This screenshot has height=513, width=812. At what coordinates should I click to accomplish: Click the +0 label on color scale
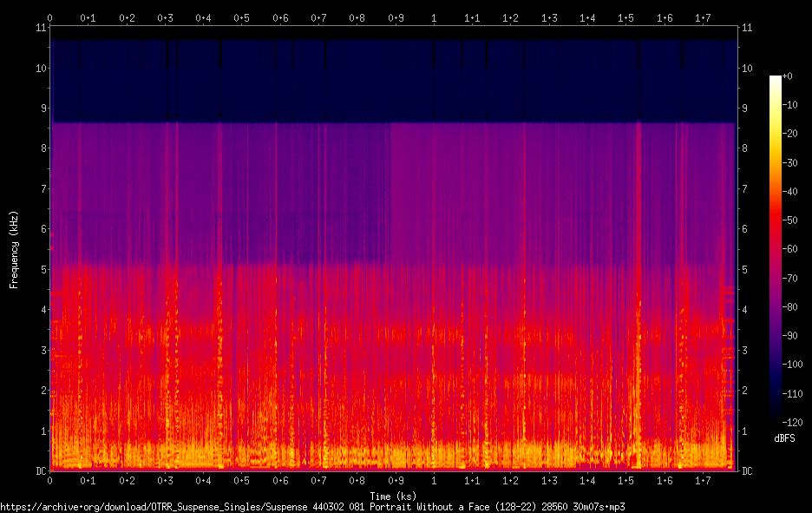[x=787, y=76]
